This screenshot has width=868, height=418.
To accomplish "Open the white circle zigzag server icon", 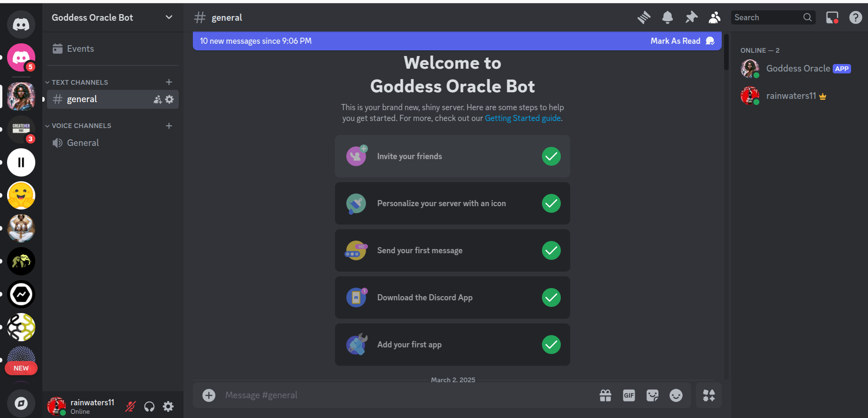I will click(21, 294).
